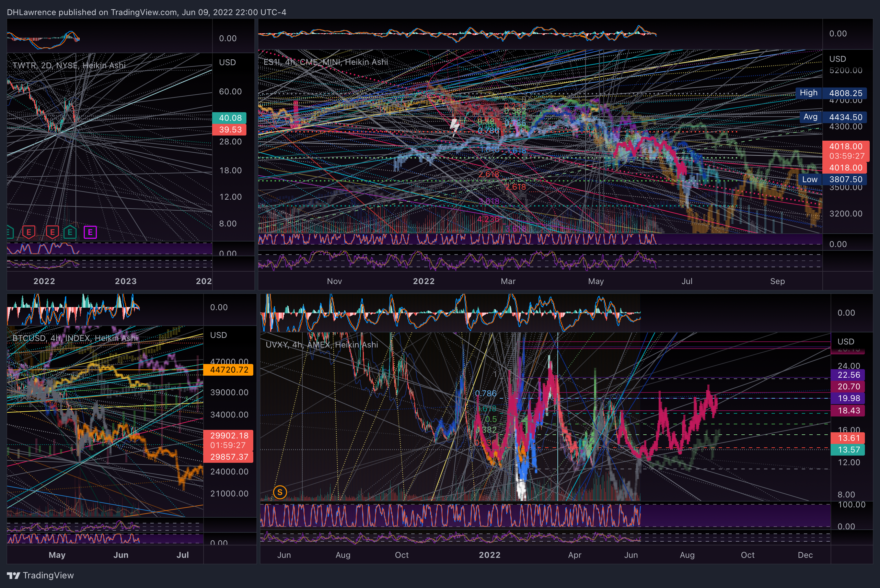Click the 29857.37 price label on BTCUSD axis
The image size is (880, 588).
[228, 457]
